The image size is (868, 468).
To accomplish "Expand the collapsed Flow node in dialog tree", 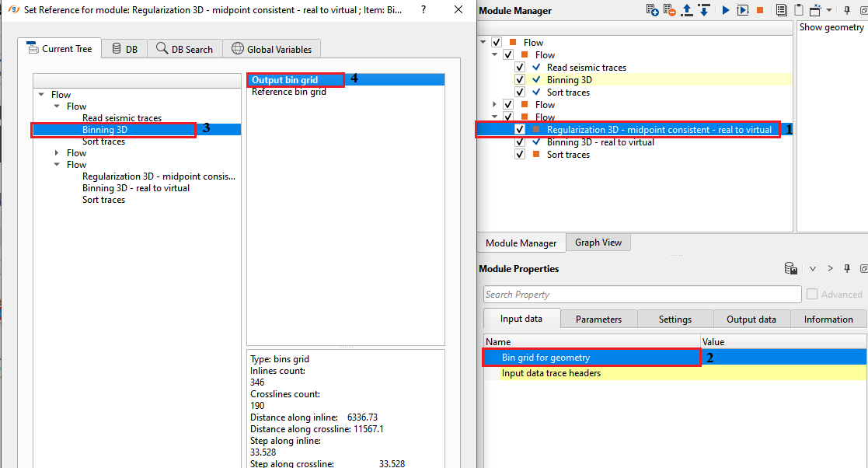I will 57,153.
